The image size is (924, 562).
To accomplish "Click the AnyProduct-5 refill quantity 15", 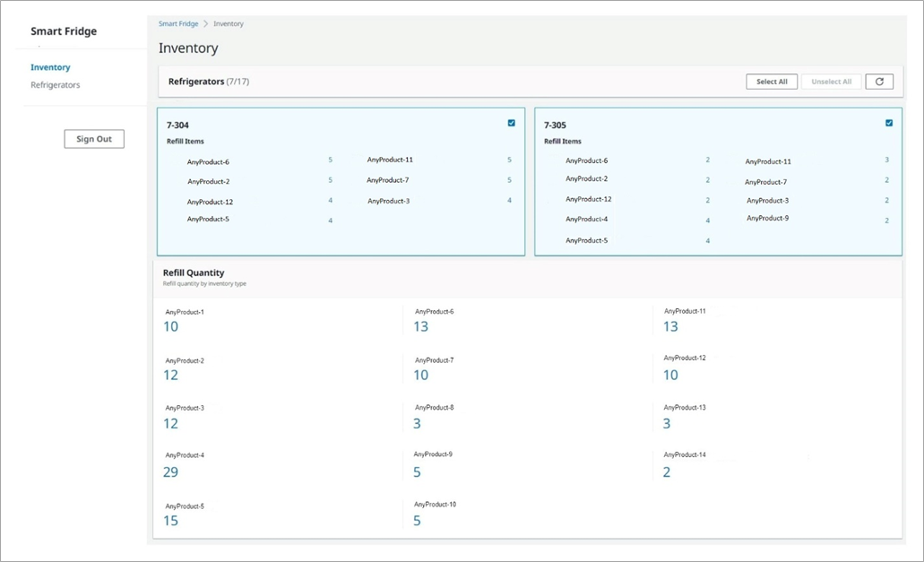I will 170,521.
